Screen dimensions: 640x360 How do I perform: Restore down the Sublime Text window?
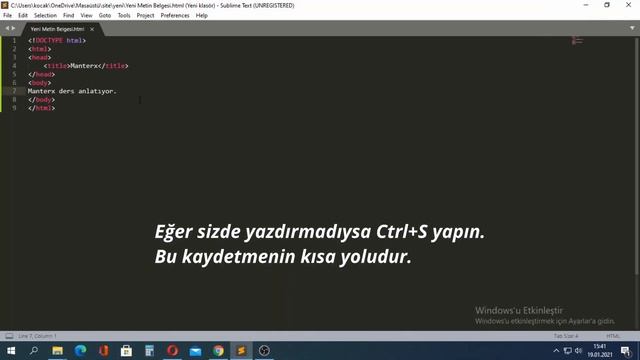point(607,5)
